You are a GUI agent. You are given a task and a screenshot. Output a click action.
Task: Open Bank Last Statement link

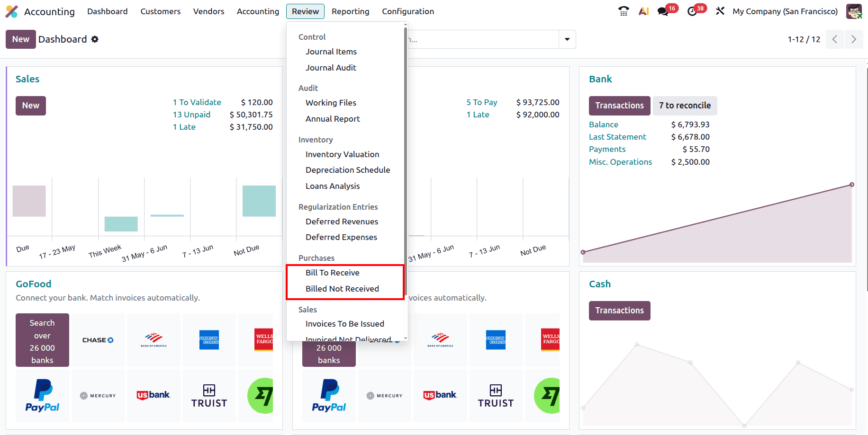(x=617, y=137)
